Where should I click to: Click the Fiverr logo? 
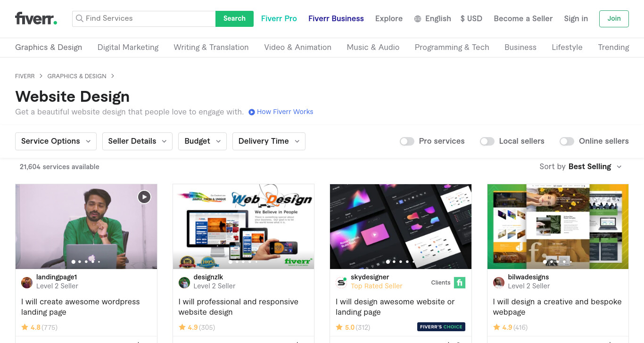tap(36, 18)
